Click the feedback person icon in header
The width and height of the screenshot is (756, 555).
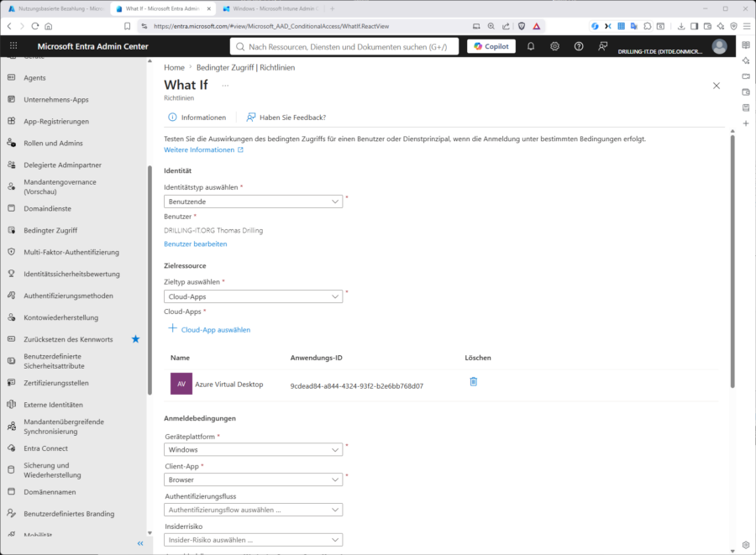(602, 46)
